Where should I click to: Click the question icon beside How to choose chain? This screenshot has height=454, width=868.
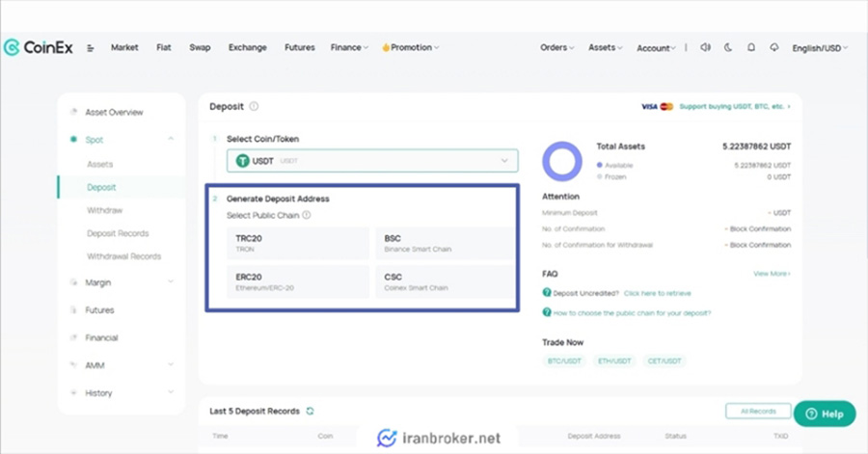(x=547, y=312)
